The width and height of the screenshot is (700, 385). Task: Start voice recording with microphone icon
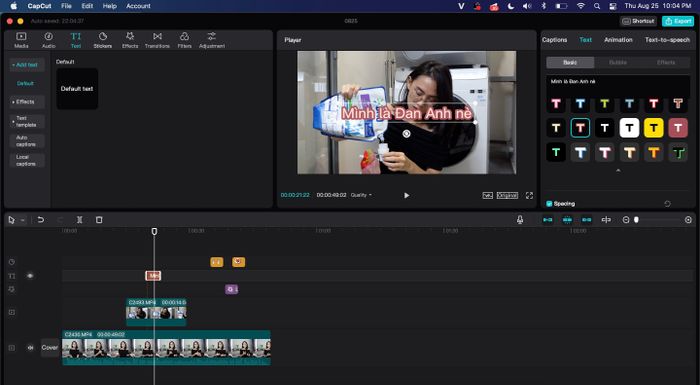point(520,220)
